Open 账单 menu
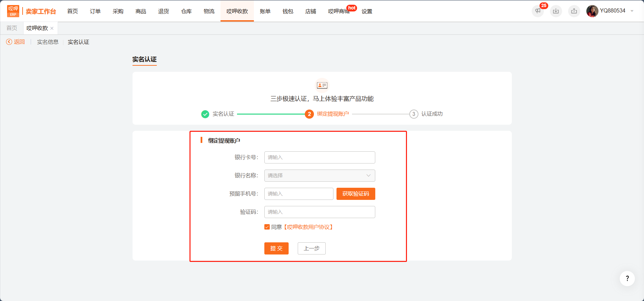Screen dimensions: 644x301 265,11
